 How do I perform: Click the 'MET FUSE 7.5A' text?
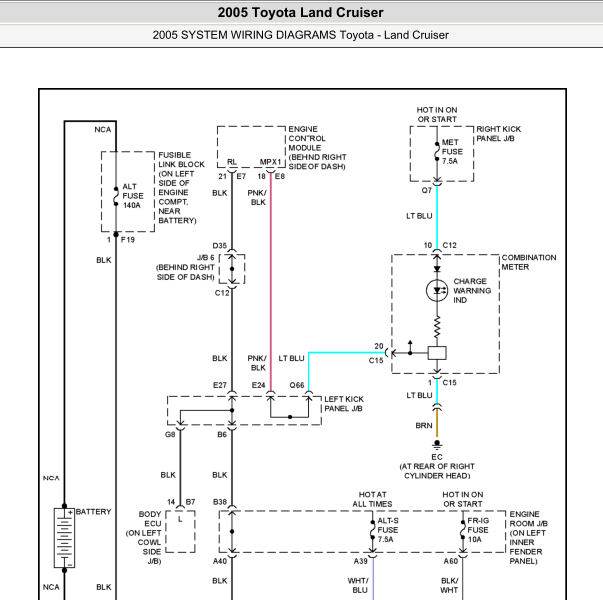tap(452, 152)
